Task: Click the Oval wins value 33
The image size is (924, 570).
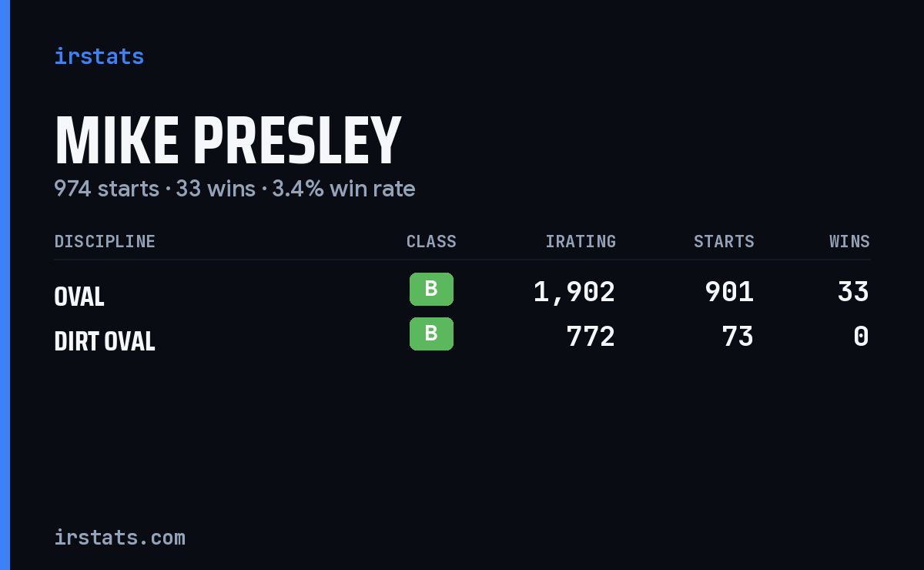Action: click(x=853, y=292)
